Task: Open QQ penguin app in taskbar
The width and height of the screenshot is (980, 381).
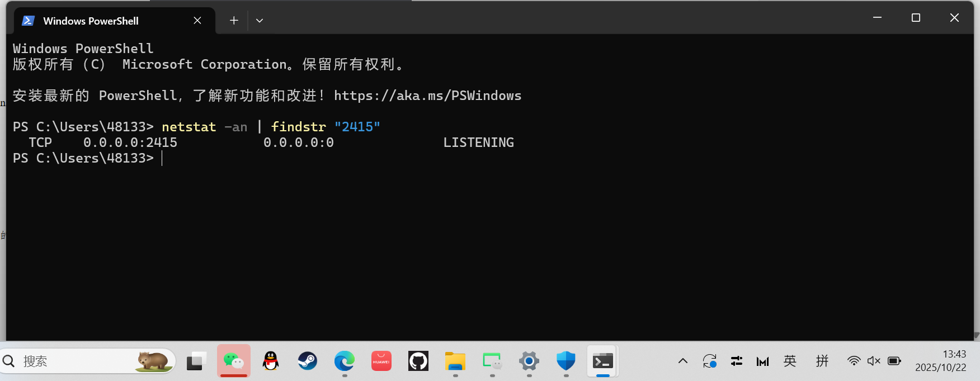Action: (271, 361)
